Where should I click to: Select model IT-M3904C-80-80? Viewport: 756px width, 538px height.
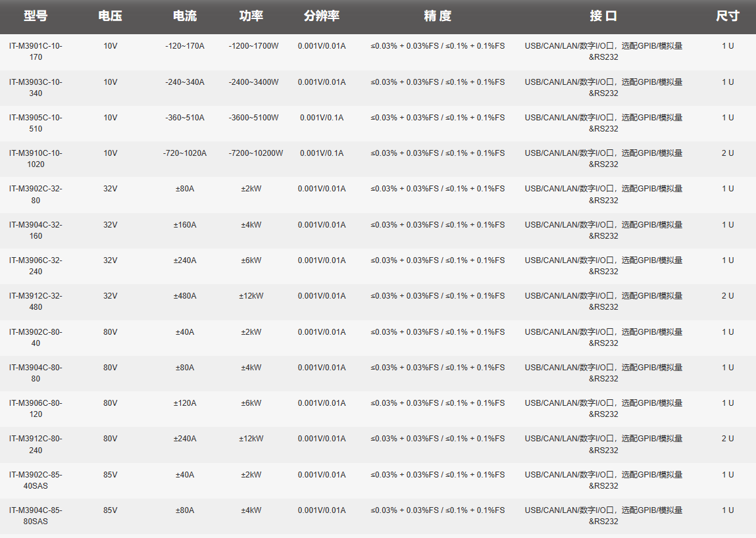(36, 373)
